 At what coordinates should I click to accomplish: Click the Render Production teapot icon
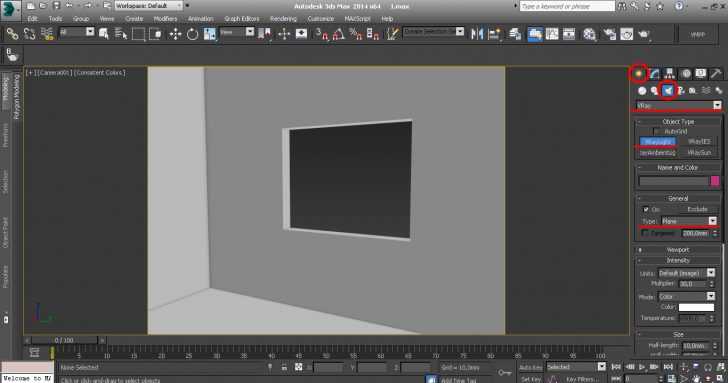644,34
